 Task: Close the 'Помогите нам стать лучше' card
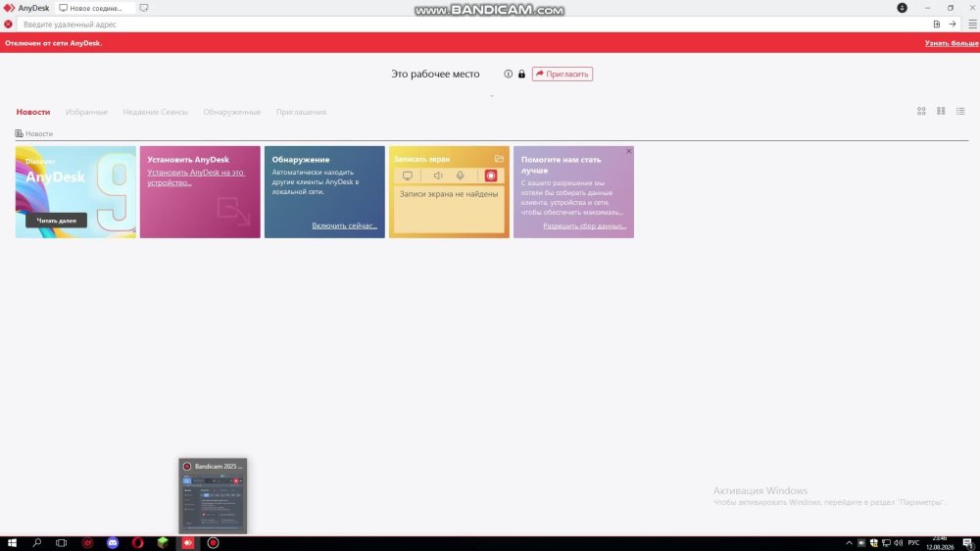coord(629,151)
